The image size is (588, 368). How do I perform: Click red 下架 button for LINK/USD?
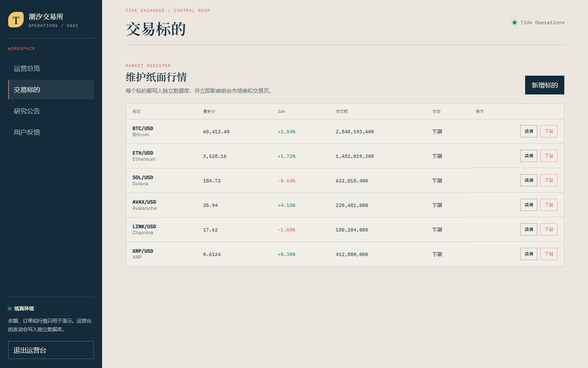pos(549,229)
